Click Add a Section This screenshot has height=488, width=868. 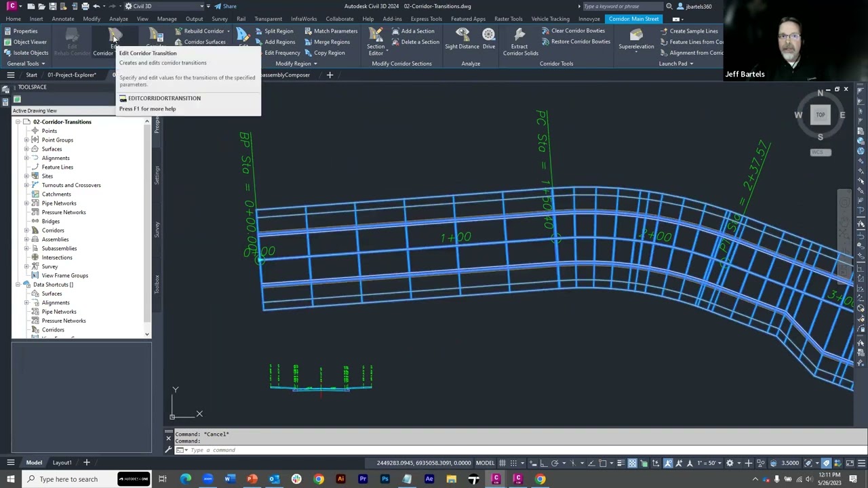coord(412,31)
